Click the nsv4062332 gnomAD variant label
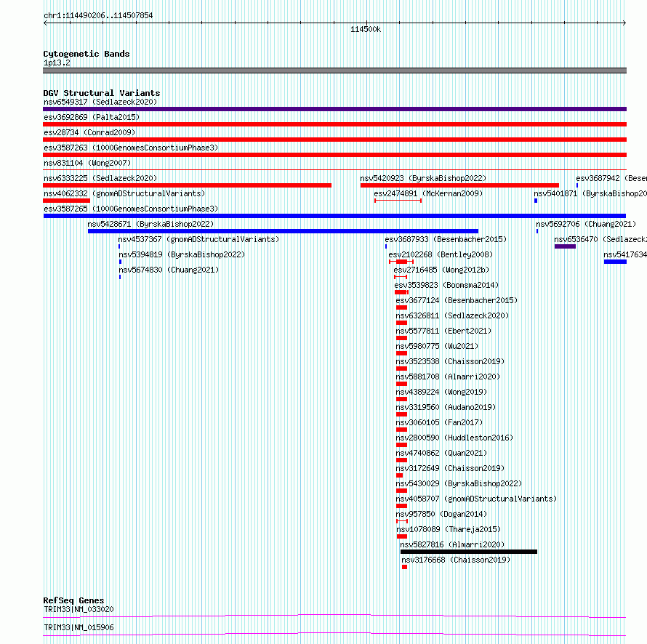The image size is (647, 644). (x=124, y=193)
